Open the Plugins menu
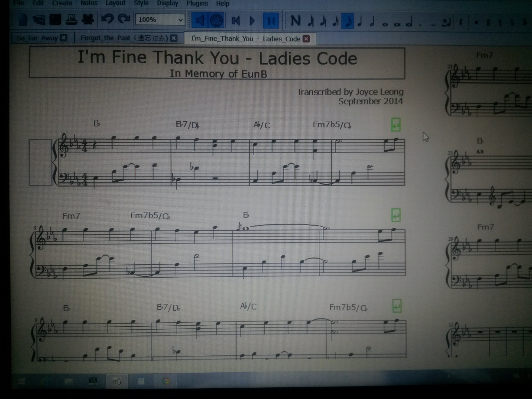Image resolution: width=532 pixels, height=399 pixels. pyautogui.click(x=197, y=3)
